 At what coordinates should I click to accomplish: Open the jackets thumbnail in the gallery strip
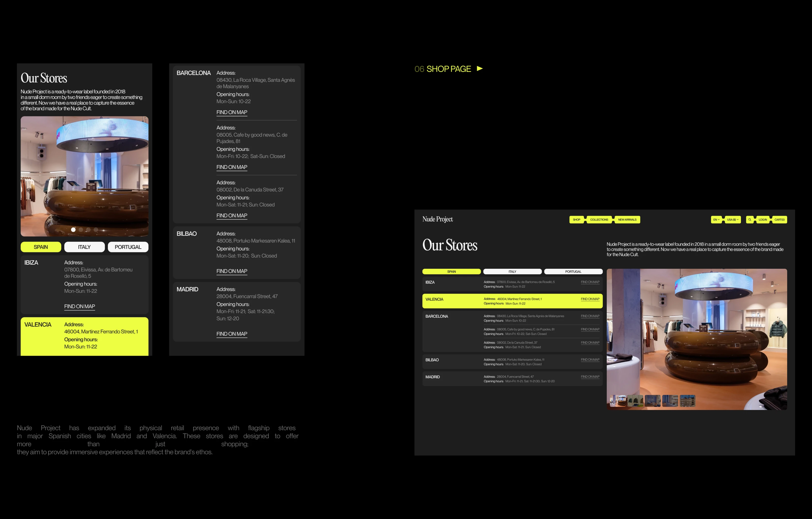coord(635,401)
